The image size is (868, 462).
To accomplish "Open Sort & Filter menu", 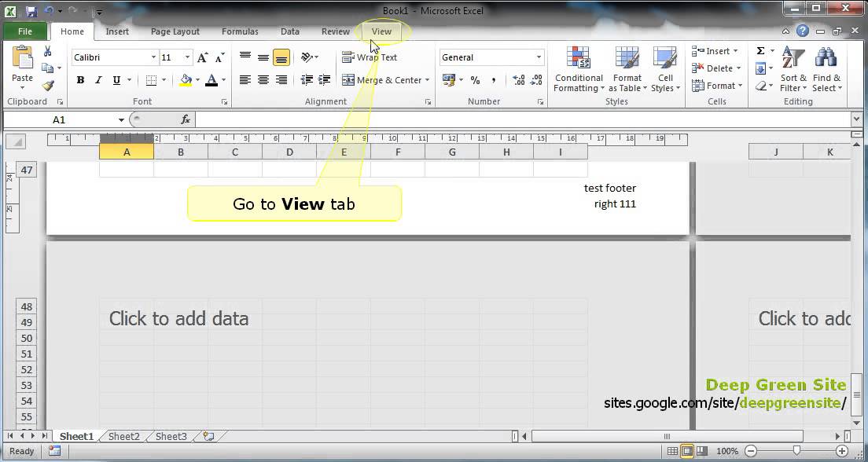I will click(x=793, y=69).
